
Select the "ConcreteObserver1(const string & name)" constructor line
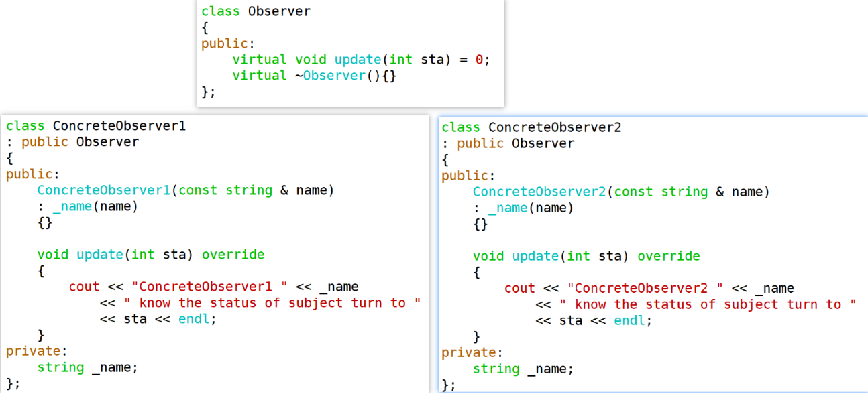[186, 190]
